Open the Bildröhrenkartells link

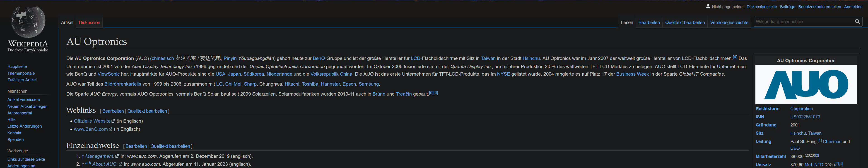pos(123,84)
